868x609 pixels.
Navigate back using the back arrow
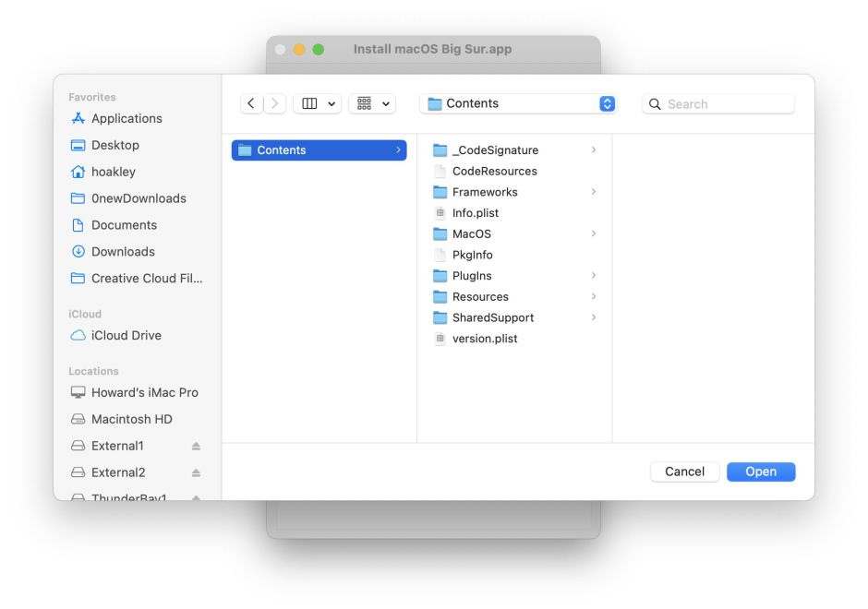251,103
